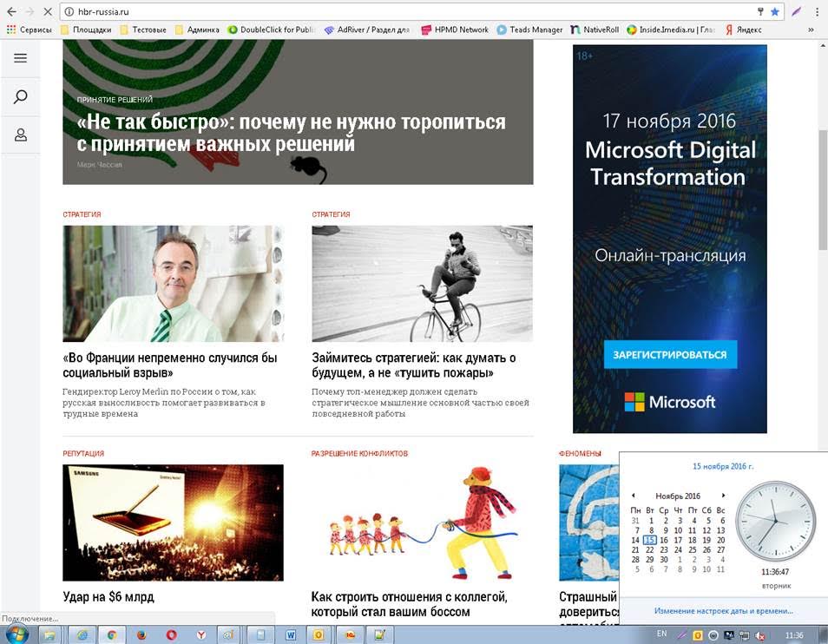Select November 15 in the calendar
The image size is (828, 644).
point(649,540)
